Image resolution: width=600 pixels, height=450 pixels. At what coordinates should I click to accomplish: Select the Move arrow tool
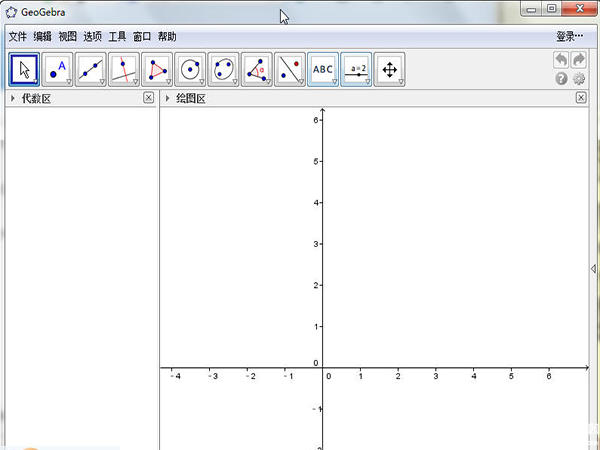click(25, 69)
